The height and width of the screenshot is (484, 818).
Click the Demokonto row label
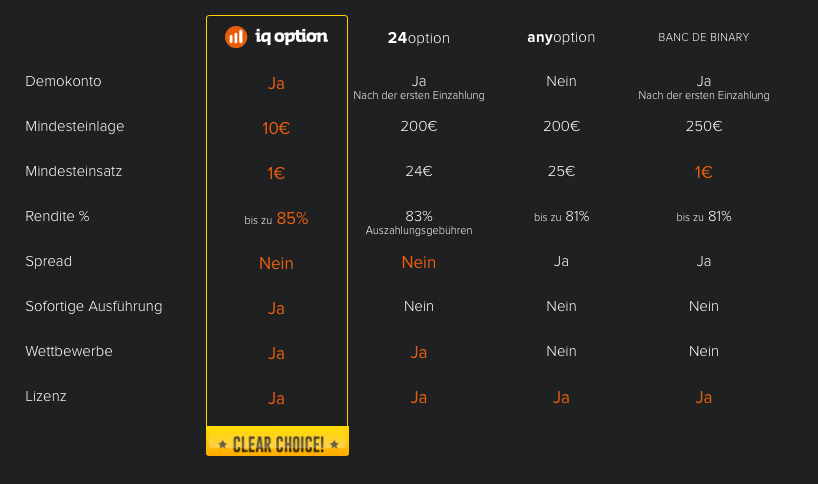coord(63,81)
